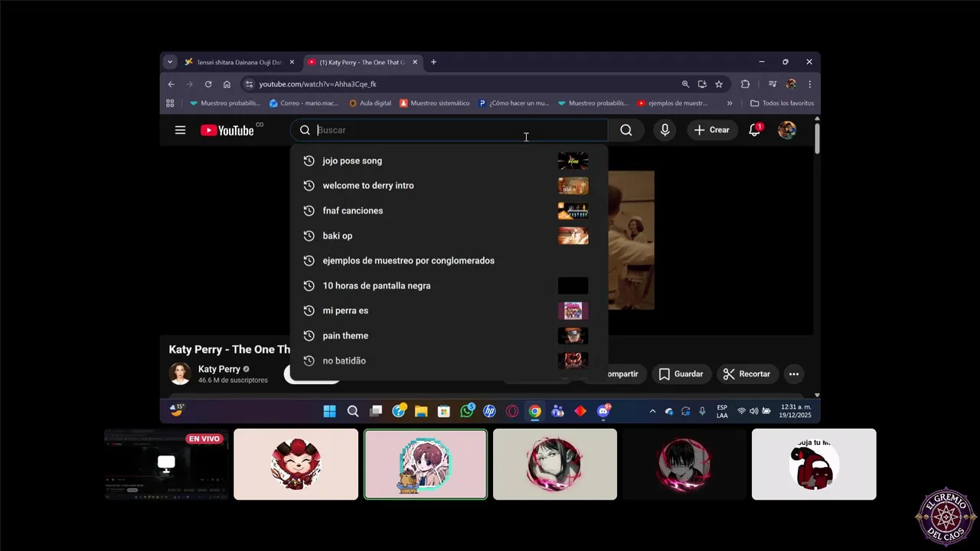Select suggestion 'baki op'
Screen dimensions: 980x551
pyautogui.click(x=449, y=236)
